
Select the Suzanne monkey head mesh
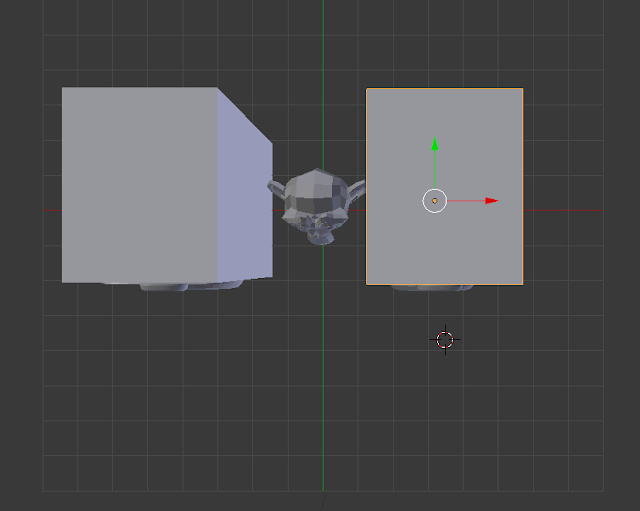click(316, 206)
